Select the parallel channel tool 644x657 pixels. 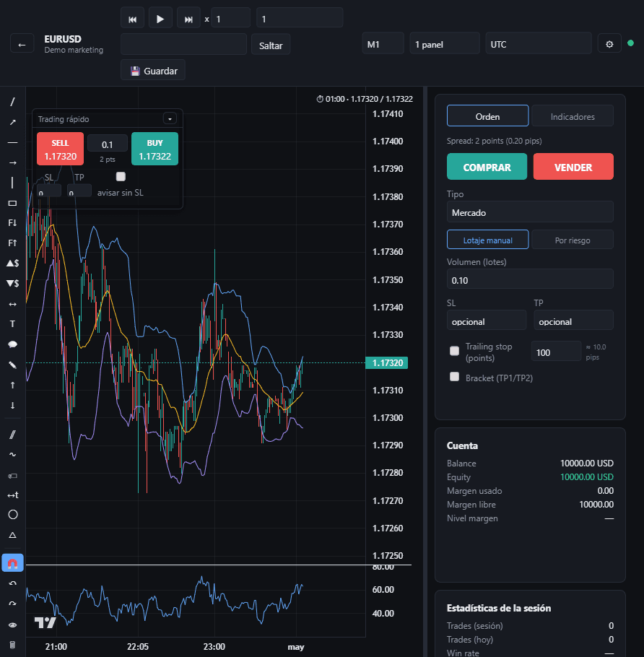coord(12,435)
